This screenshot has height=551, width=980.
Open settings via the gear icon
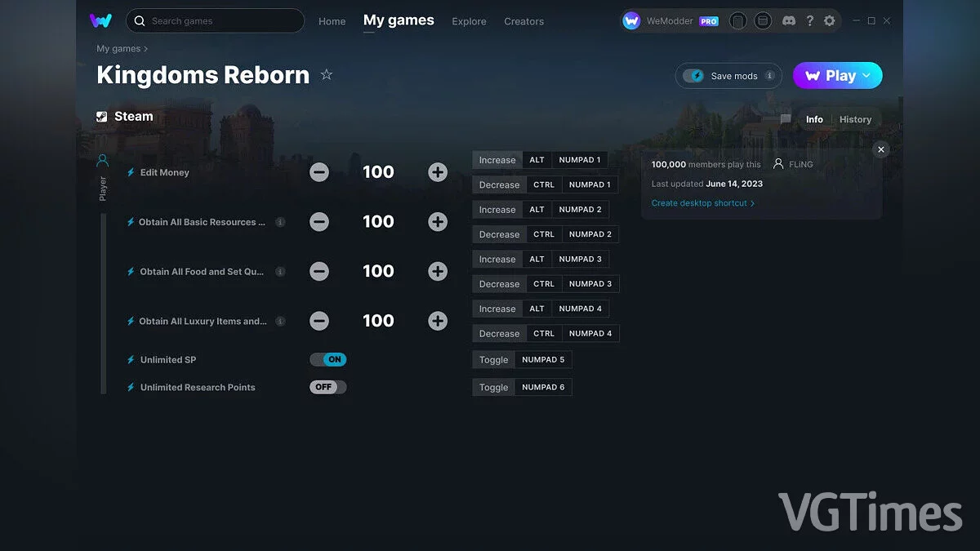(830, 20)
